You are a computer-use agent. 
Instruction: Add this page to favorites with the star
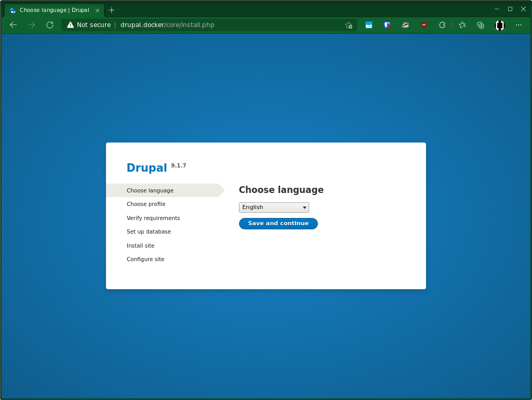click(348, 24)
